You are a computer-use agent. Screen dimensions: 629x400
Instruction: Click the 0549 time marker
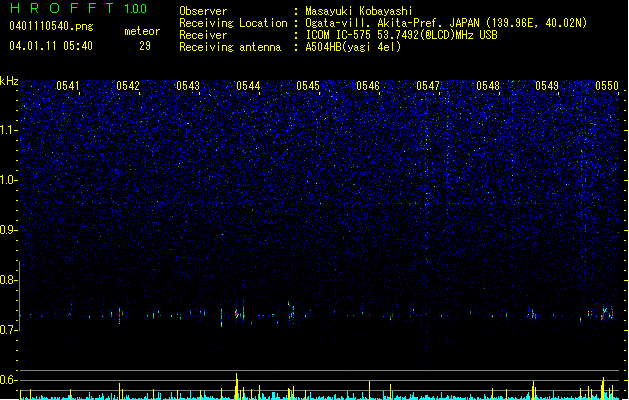[547, 86]
